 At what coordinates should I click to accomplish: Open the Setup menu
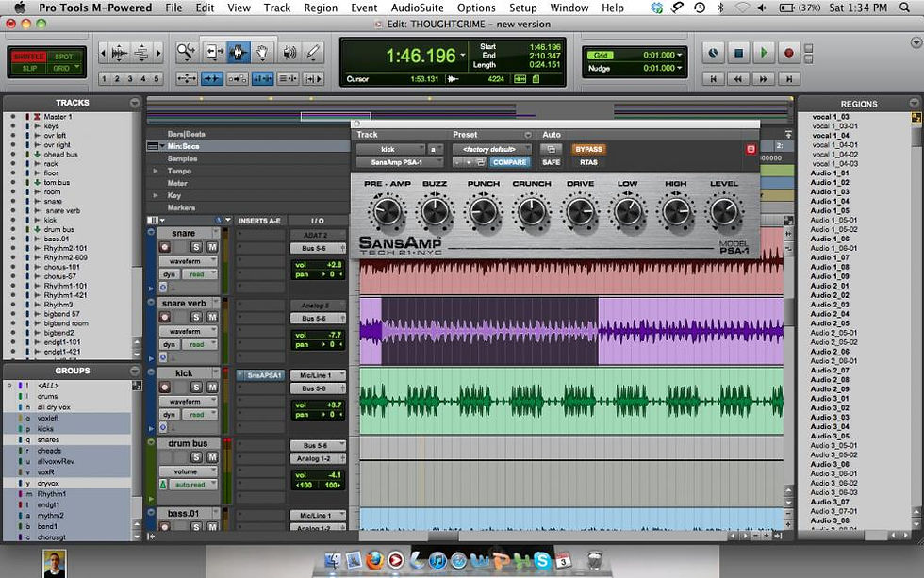(522, 8)
